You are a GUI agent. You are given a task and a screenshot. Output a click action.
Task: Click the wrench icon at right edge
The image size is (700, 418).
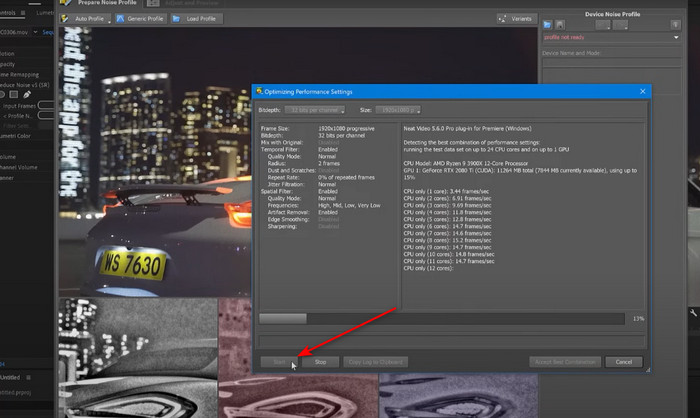click(x=693, y=313)
